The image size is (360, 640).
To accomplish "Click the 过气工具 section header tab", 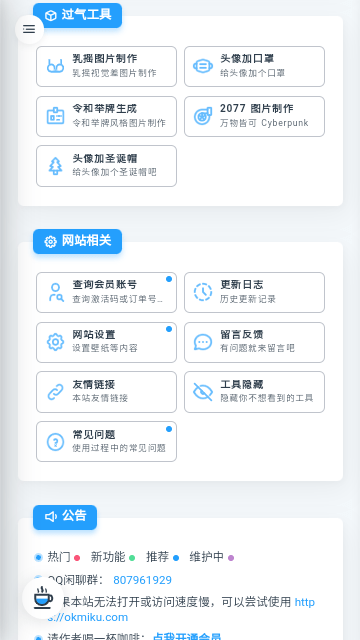I will [78, 15].
